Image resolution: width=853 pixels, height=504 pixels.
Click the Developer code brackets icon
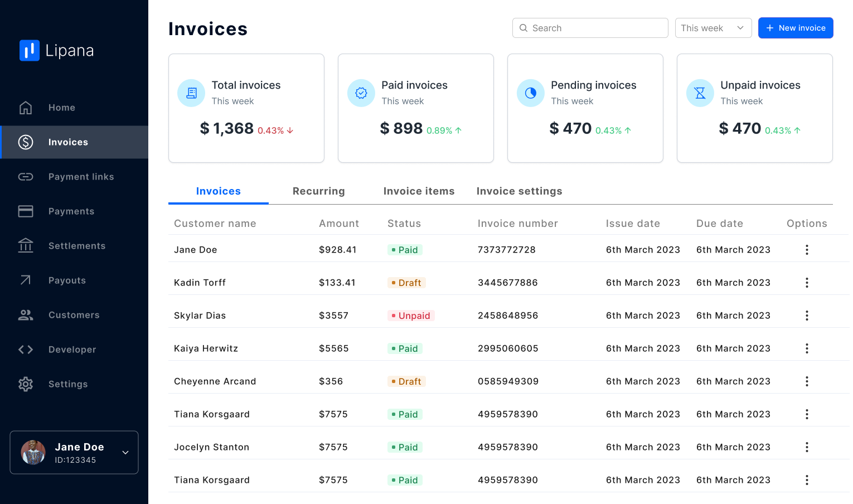(x=26, y=350)
